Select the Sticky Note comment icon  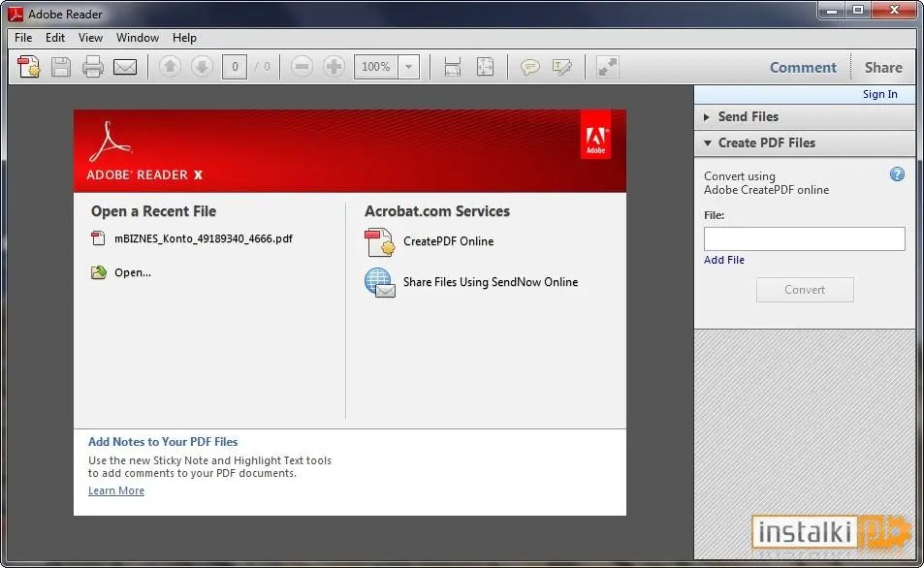(x=529, y=66)
